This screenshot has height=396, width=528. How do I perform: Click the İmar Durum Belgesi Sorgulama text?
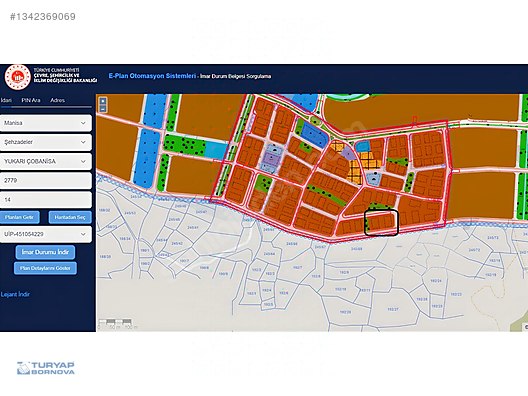(235, 76)
